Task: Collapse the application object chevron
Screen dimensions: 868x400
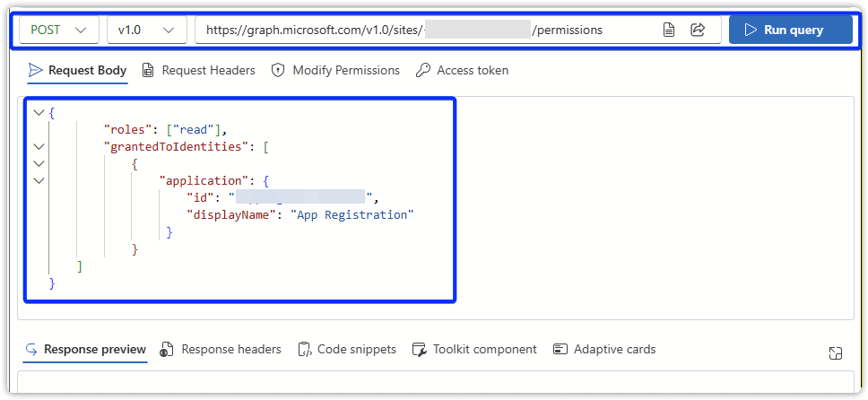Action: click(x=38, y=181)
